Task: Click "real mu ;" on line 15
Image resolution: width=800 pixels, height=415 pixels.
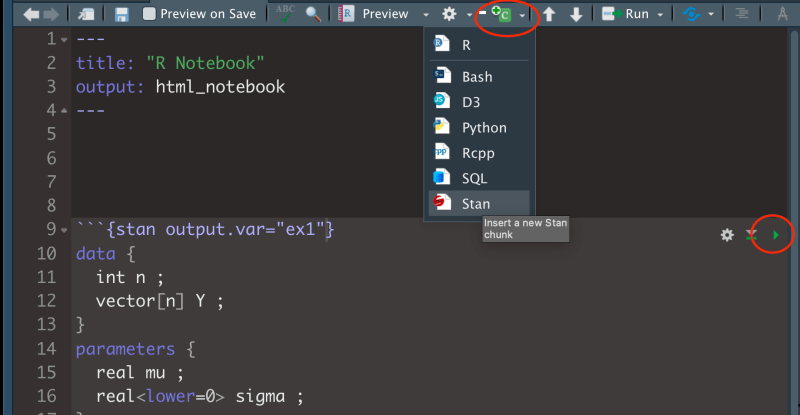Action: tap(140, 373)
